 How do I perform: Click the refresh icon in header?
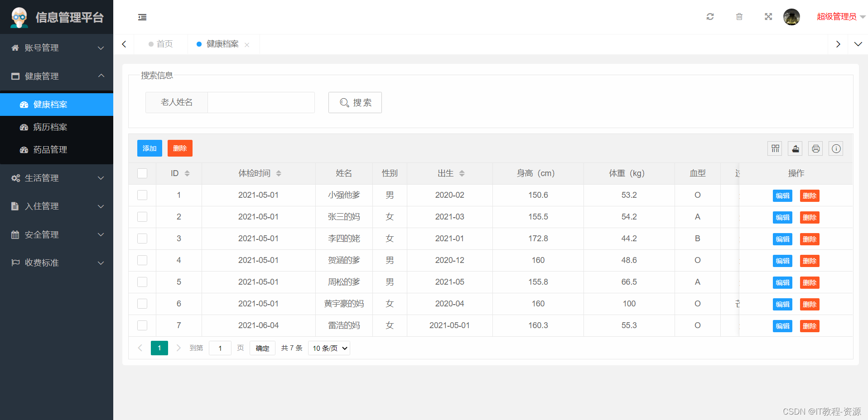click(710, 17)
